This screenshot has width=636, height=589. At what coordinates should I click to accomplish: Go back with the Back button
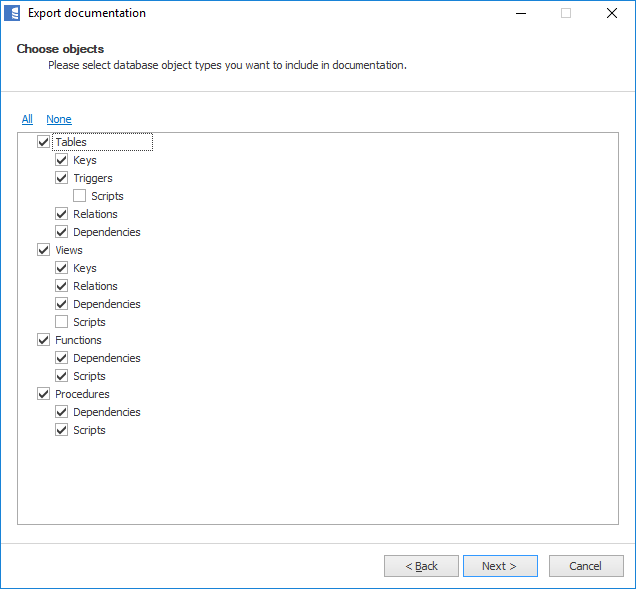click(421, 566)
